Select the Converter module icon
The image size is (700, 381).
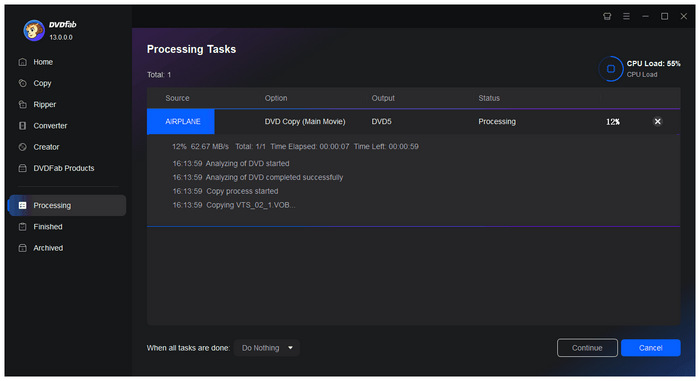click(x=23, y=126)
